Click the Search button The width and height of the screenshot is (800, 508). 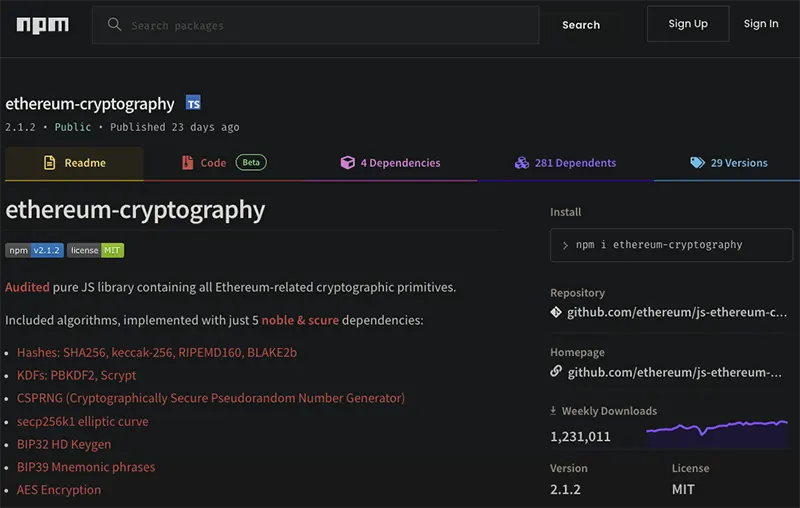581,25
